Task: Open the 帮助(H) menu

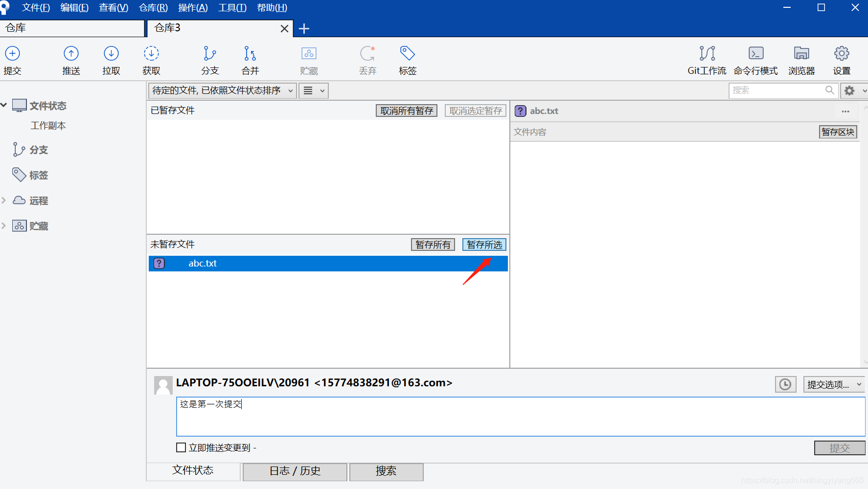Action: 272,8
